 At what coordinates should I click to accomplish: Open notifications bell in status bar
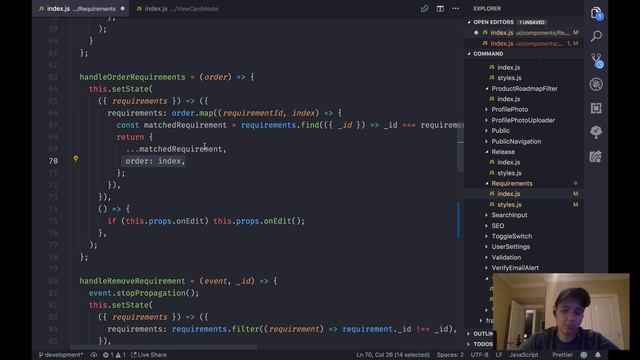pyautogui.click(x=598, y=355)
